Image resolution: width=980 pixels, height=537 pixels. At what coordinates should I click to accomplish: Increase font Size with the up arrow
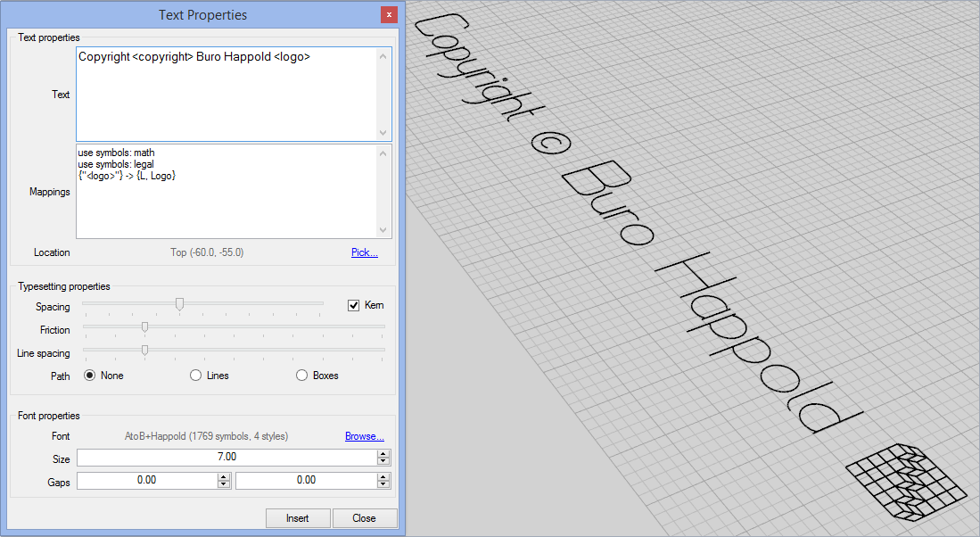tap(383, 453)
